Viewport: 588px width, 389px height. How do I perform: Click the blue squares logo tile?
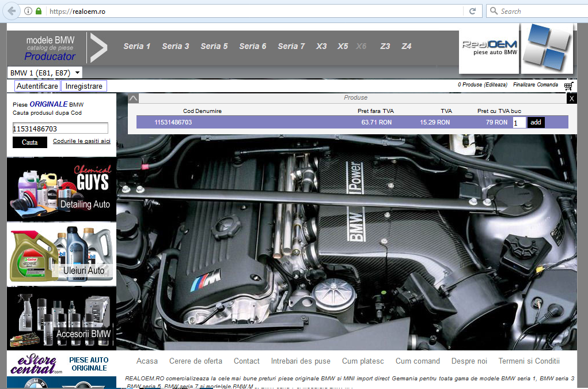[547, 48]
